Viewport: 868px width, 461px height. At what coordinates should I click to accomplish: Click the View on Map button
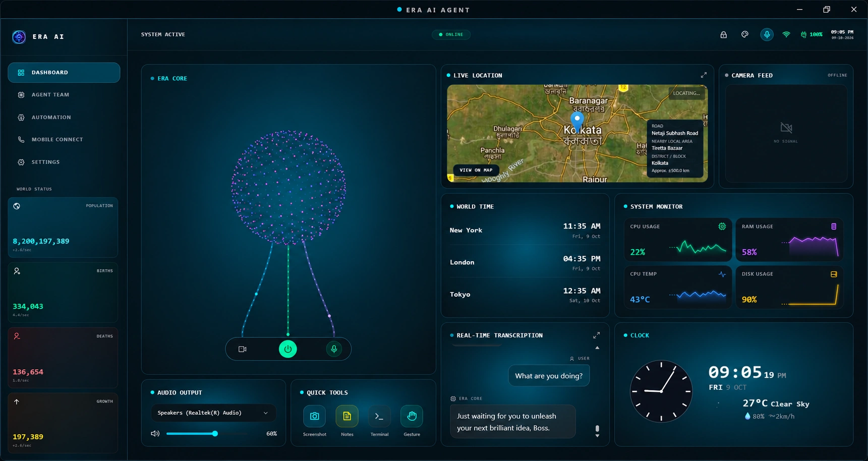[x=476, y=170]
